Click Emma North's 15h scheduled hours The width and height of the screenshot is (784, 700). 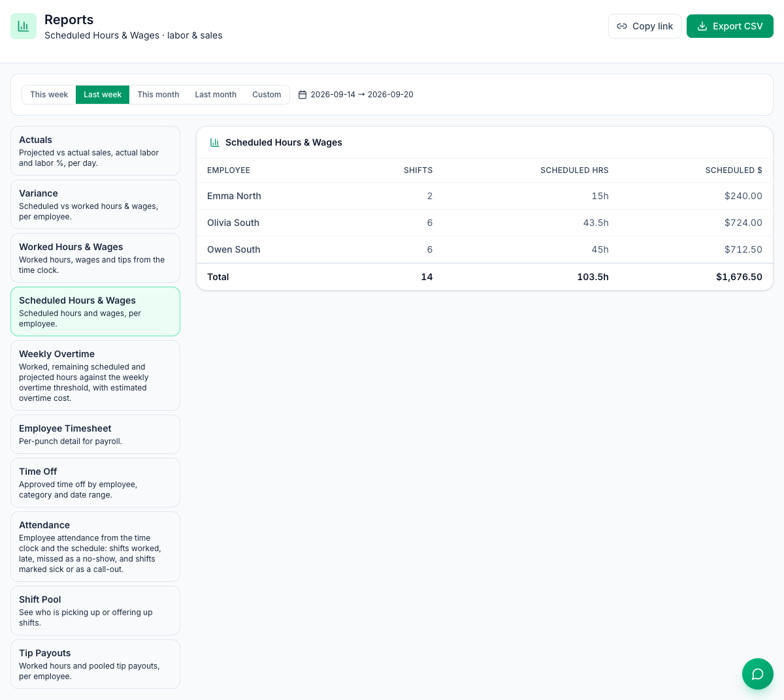(x=600, y=196)
